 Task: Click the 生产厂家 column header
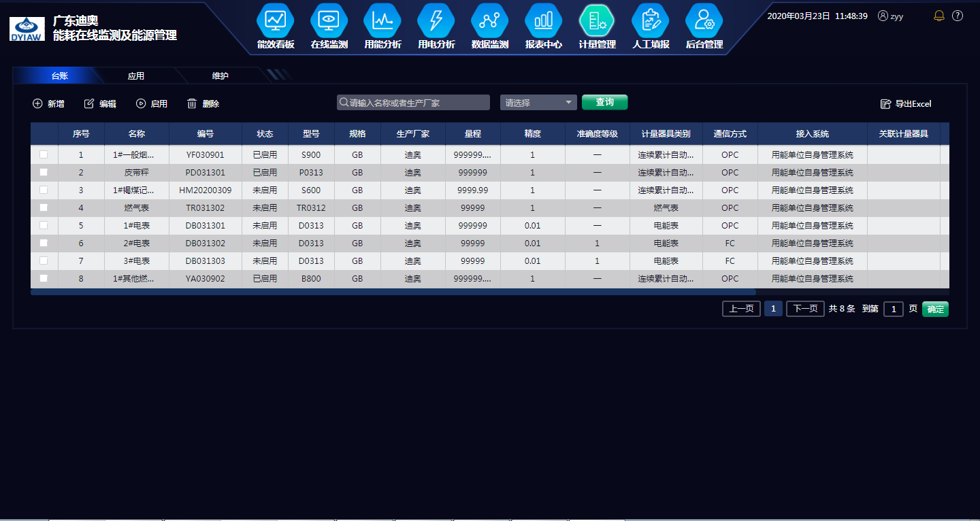413,134
